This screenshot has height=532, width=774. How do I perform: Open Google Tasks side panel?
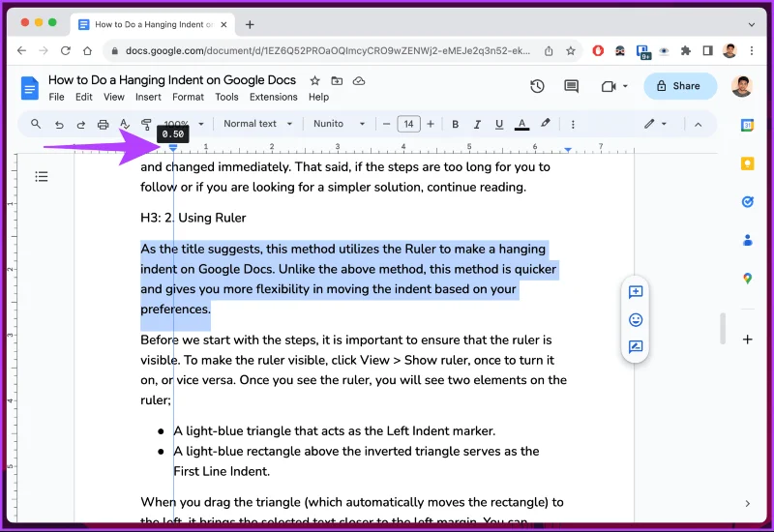747,201
